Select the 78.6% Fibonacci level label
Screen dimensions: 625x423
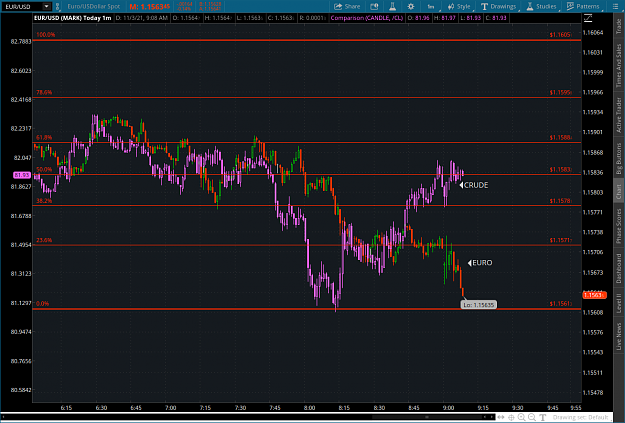pos(44,92)
